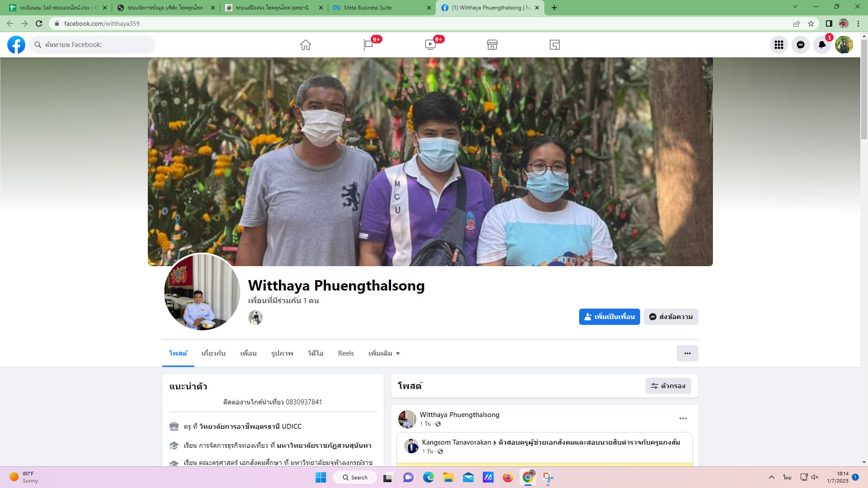Viewport: 868px width, 488px height.
Task: Click the Facebook logo icon
Action: point(16,45)
